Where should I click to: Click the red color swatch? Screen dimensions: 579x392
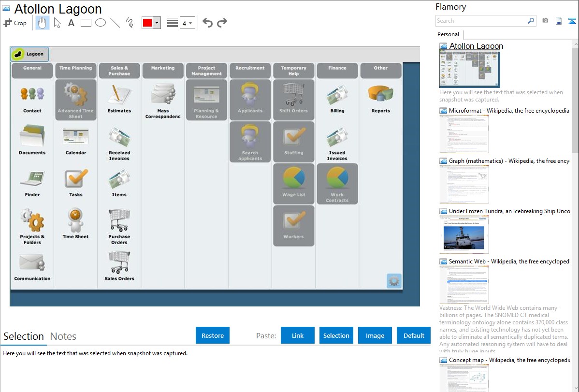pos(147,23)
